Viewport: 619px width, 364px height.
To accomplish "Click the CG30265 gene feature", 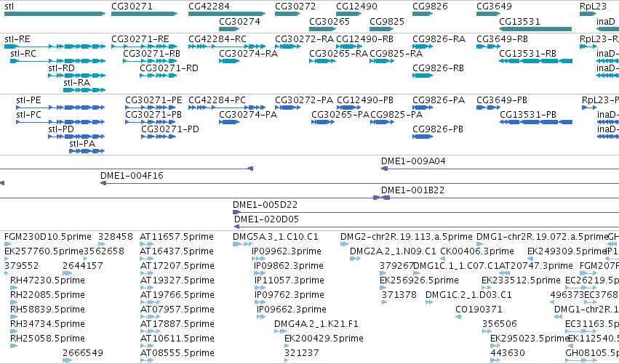I will tap(322, 29).
